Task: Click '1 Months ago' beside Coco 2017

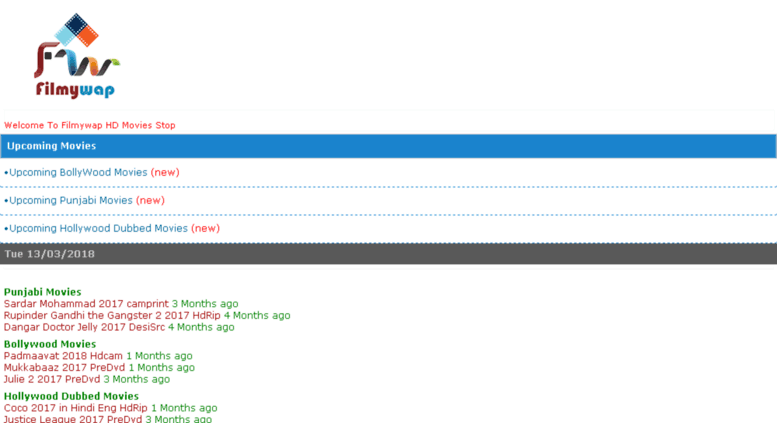Action: (184, 408)
